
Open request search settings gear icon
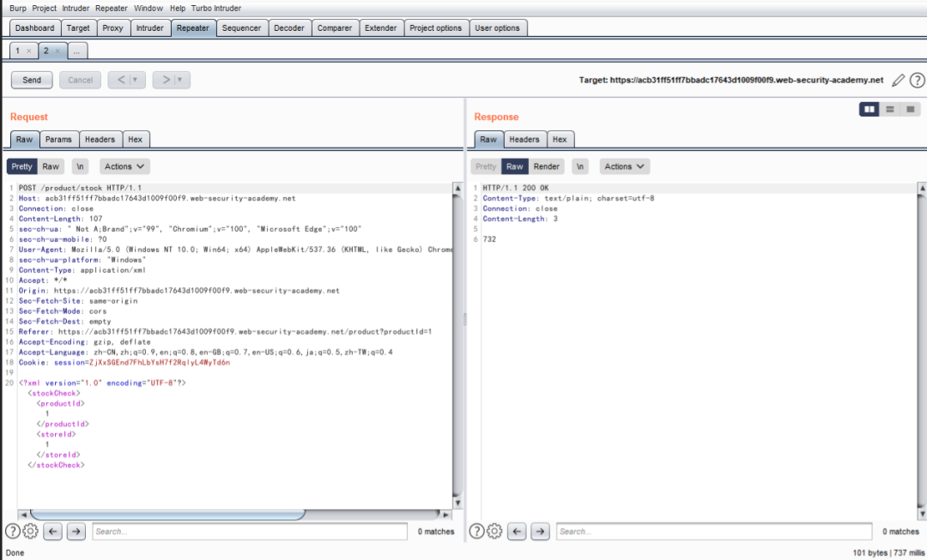[x=31, y=532]
